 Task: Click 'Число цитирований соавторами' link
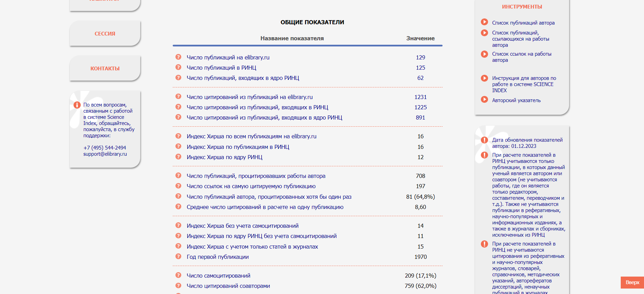(x=228, y=286)
